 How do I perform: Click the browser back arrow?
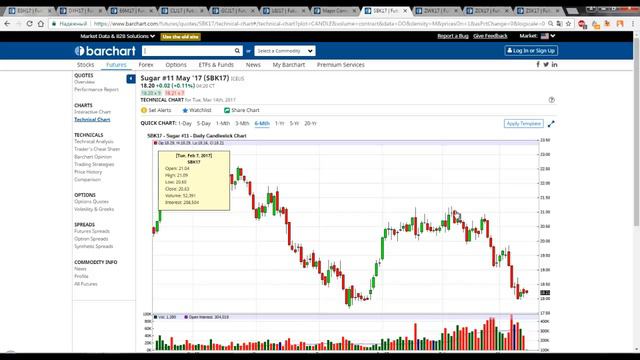click(7, 24)
